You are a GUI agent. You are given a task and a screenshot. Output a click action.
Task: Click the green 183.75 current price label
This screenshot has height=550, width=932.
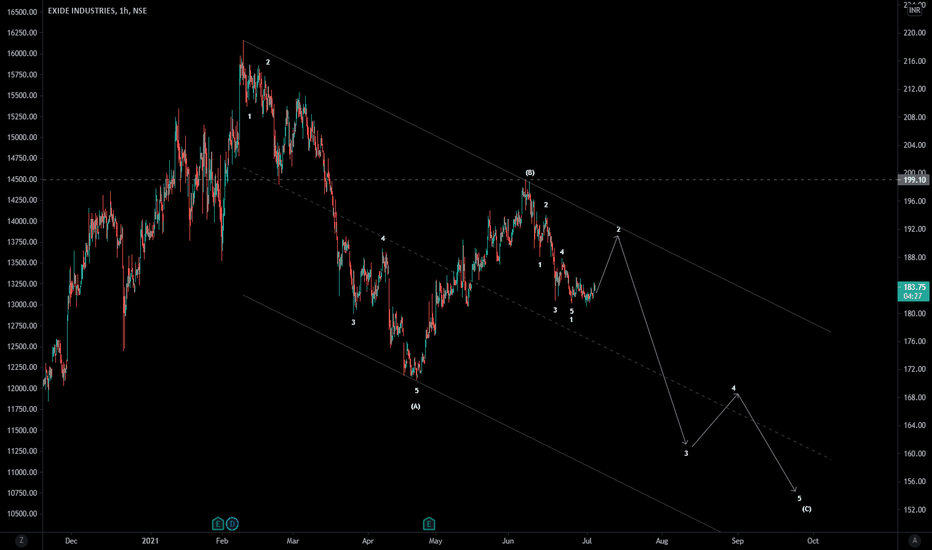[914, 291]
